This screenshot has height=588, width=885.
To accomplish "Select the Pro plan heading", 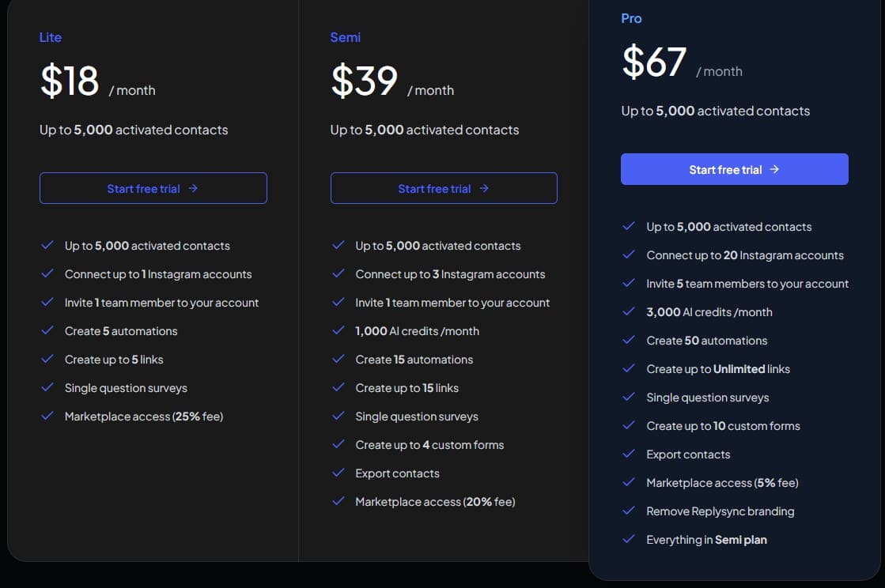I will coord(631,17).
